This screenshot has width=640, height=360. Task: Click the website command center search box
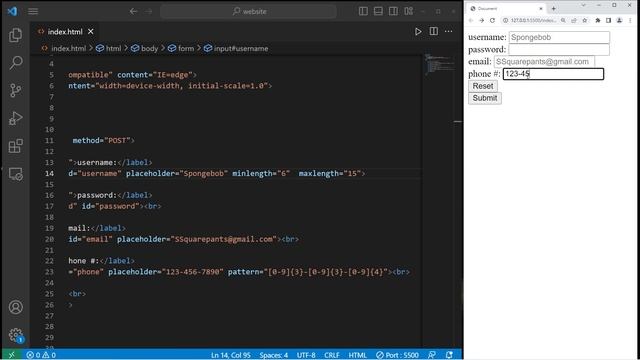pyautogui.click(x=249, y=11)
